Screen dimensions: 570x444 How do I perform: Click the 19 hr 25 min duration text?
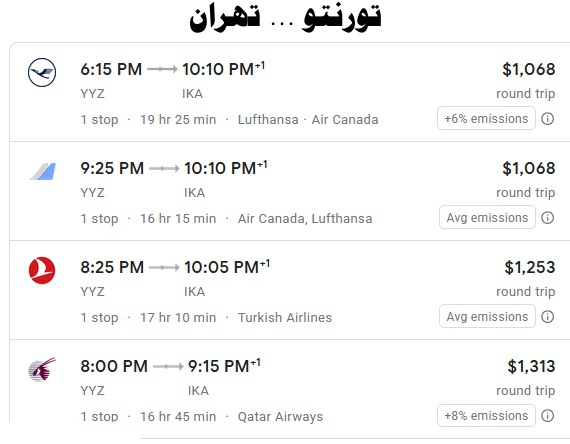pyautogui.click(x=178, y=120)
